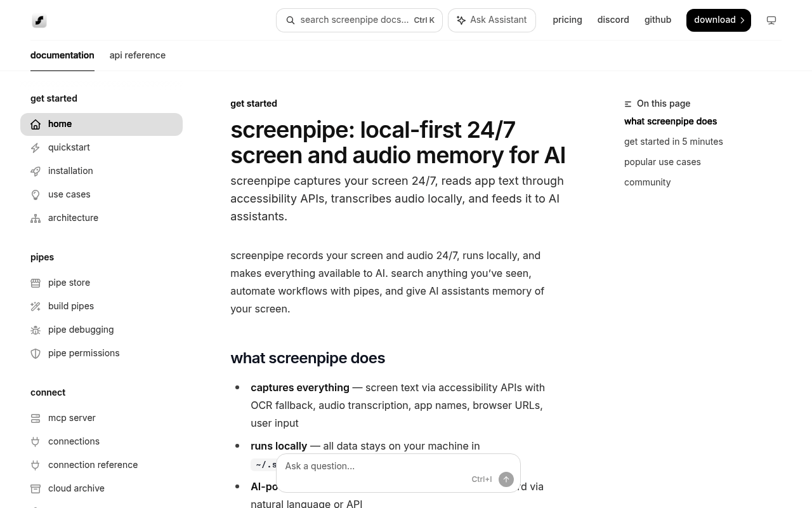Open quickstart in the sidebar
Viewport: 812px width, 508px height.
tap(101, 148)
